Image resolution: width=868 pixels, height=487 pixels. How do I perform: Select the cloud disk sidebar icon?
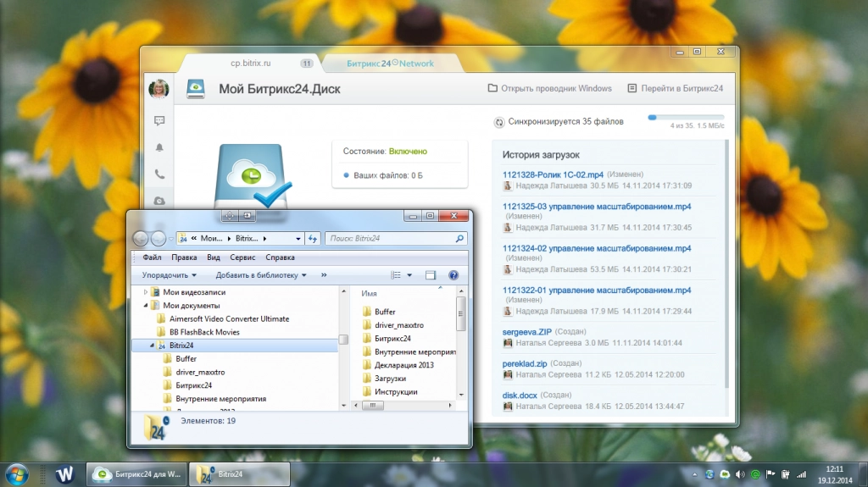click(159, 201)
